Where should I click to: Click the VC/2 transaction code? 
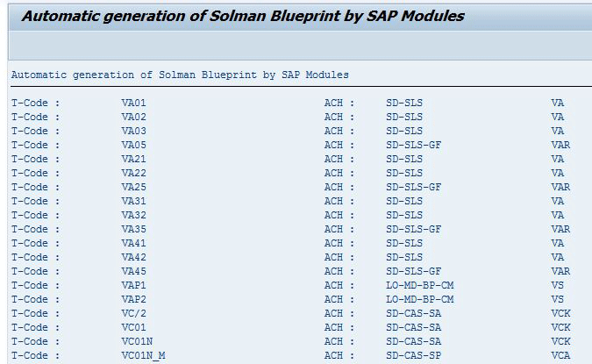tap(133, 313)
